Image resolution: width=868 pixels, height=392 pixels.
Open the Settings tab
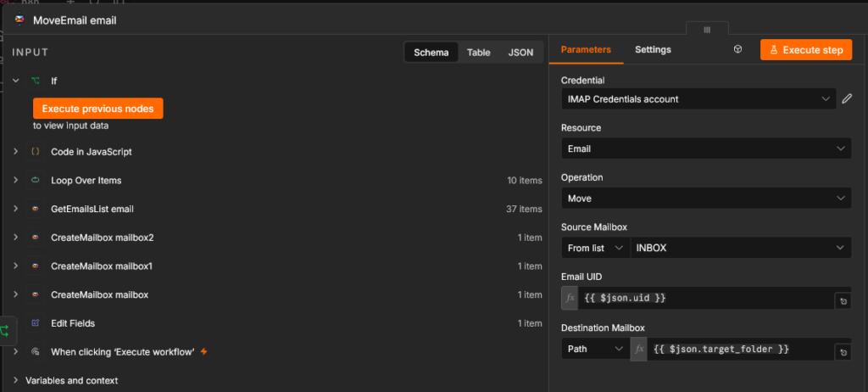click(x=654, y=49)
